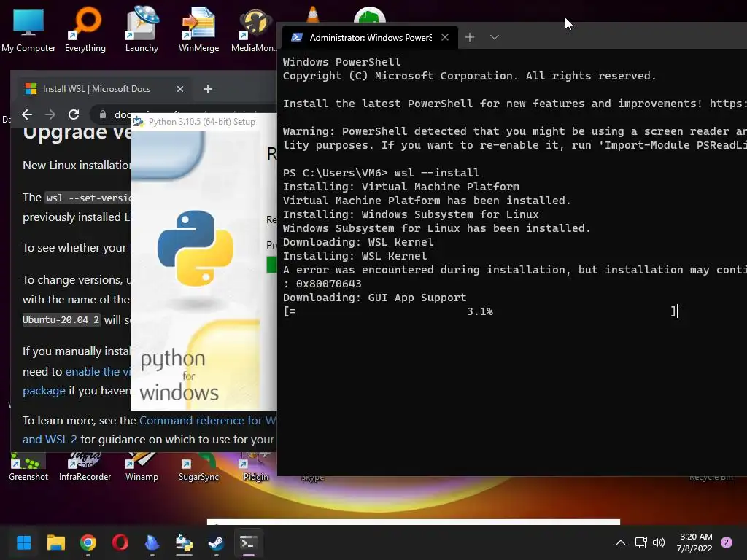Open the 'and WSL 2' link
The image size is (747, 560).
pyautogui.click(x=50, y=439)
